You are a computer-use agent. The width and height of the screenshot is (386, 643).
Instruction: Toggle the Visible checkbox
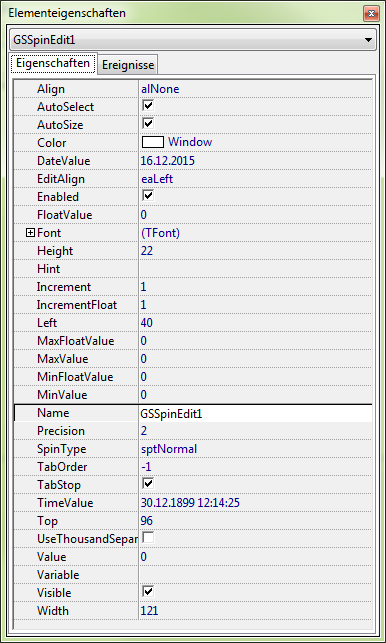(148, 593)
